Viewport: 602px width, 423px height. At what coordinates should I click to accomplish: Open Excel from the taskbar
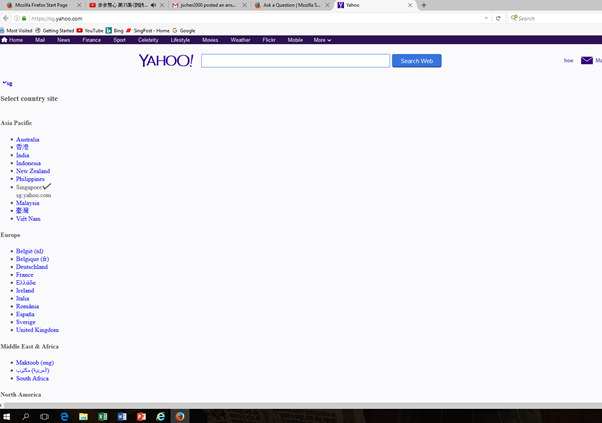point(103,416)
